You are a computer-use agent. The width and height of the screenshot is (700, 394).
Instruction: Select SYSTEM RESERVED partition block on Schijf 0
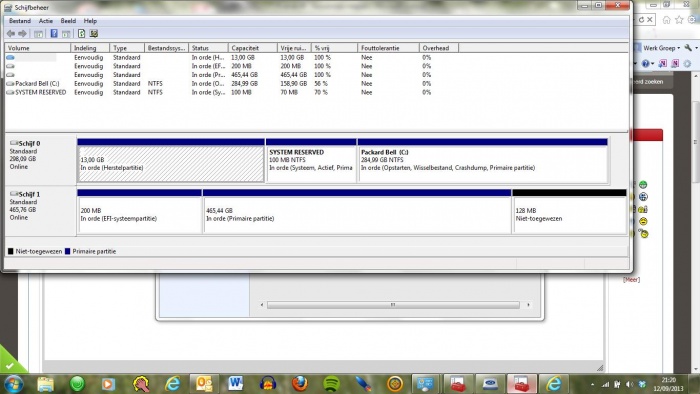[311, 161]
